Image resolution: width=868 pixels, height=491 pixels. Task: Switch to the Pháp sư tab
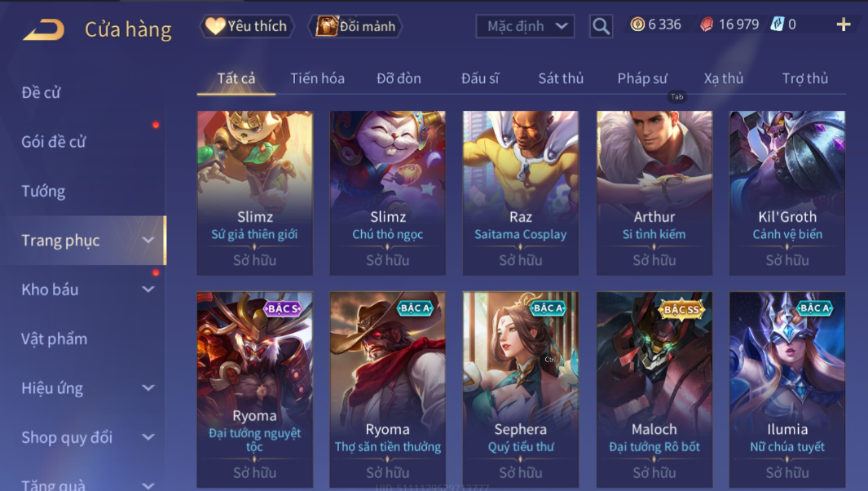pos(642,78)
